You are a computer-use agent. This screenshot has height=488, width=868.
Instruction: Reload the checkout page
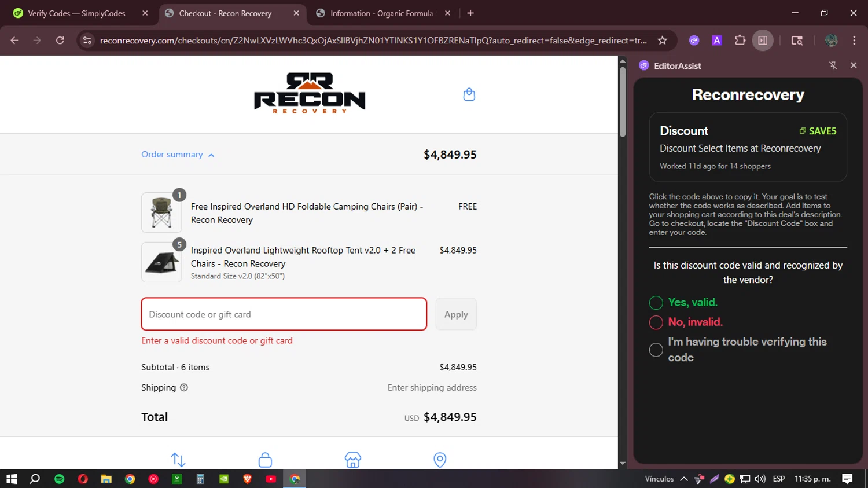[x=60, y=41]
